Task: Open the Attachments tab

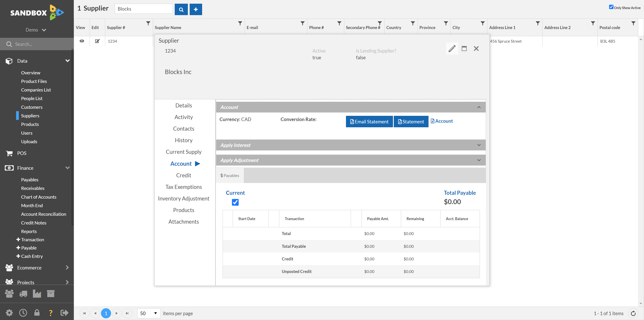Action: pyautogui.click(x=183, y=222)
